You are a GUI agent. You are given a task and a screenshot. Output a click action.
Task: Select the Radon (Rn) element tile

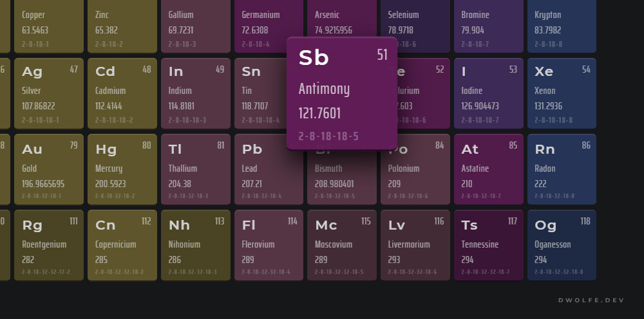(x=562, y=169)
